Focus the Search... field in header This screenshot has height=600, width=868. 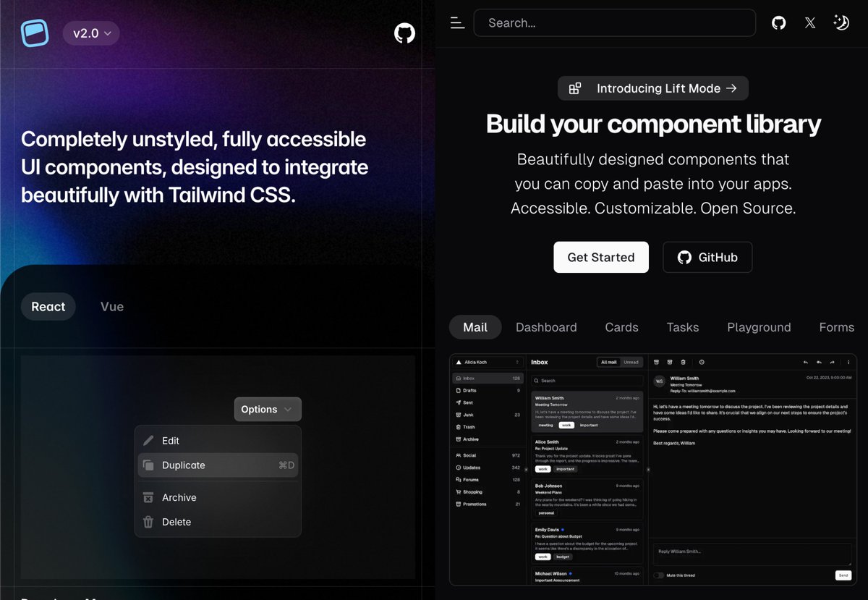tap(615, 22)
